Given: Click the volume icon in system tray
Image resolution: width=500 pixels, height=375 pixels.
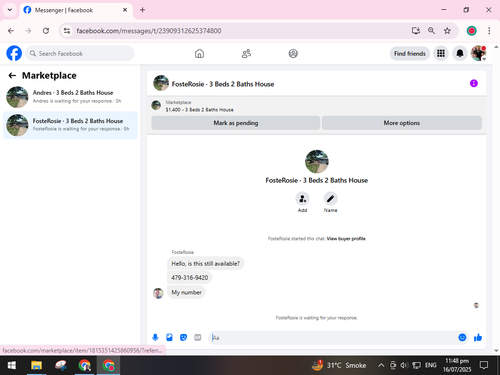Looking at the screenshot, I should click(404, 366).
